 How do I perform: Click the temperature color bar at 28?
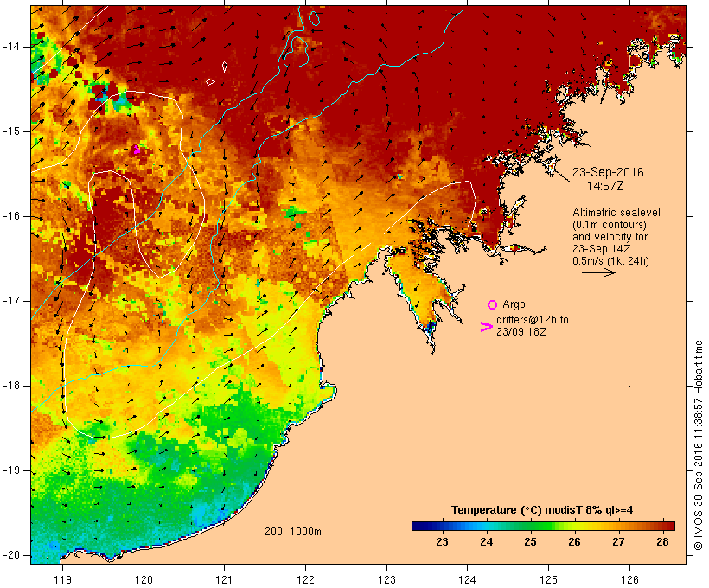click(662, 526)
